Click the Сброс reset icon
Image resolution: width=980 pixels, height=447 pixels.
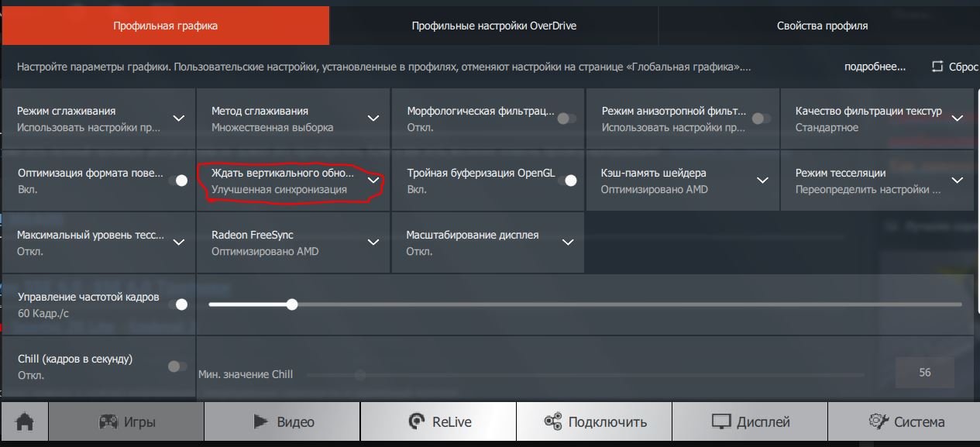pyautogui.click(x=937, y=67)
